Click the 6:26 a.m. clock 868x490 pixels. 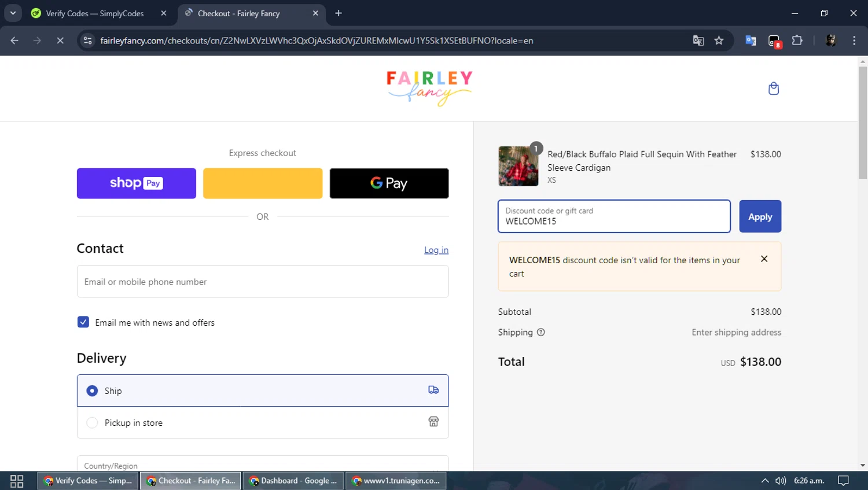(809, 481)
